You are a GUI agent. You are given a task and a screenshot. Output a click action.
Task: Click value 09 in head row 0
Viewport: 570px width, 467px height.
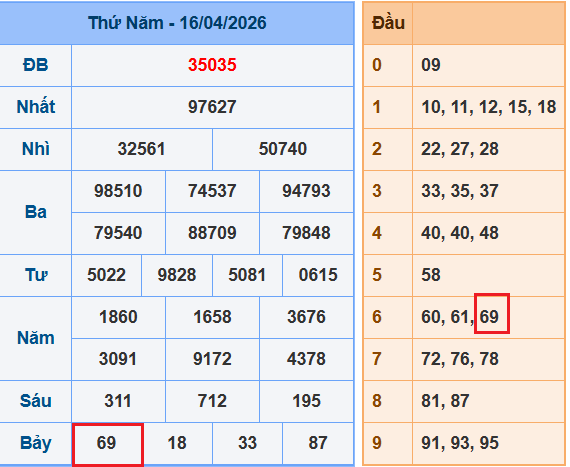(431, 65)
